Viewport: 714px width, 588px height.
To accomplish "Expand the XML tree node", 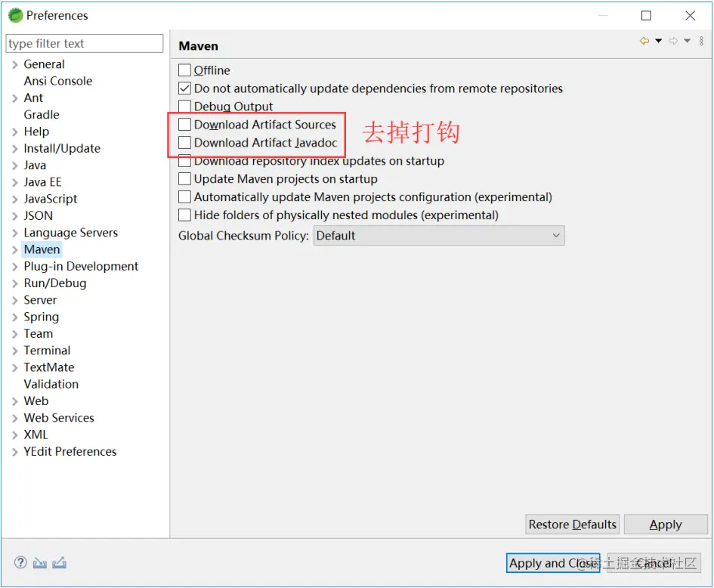I will pos(15,435).
